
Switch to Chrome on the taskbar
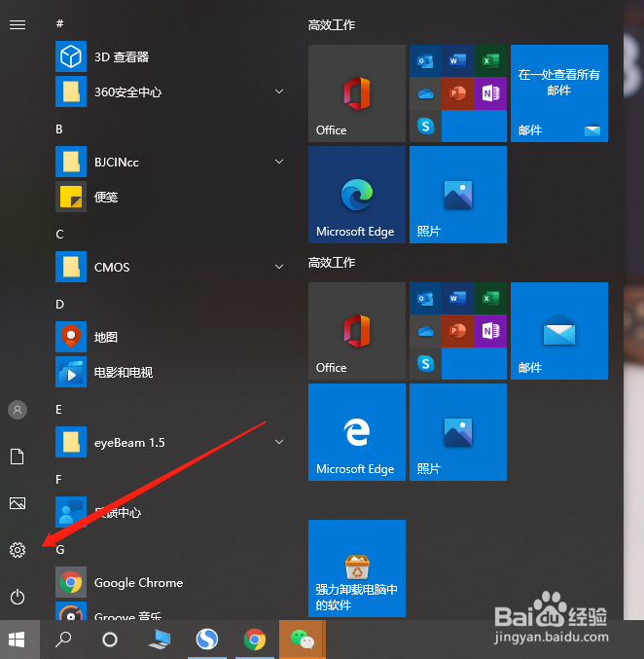click(255, 640)
